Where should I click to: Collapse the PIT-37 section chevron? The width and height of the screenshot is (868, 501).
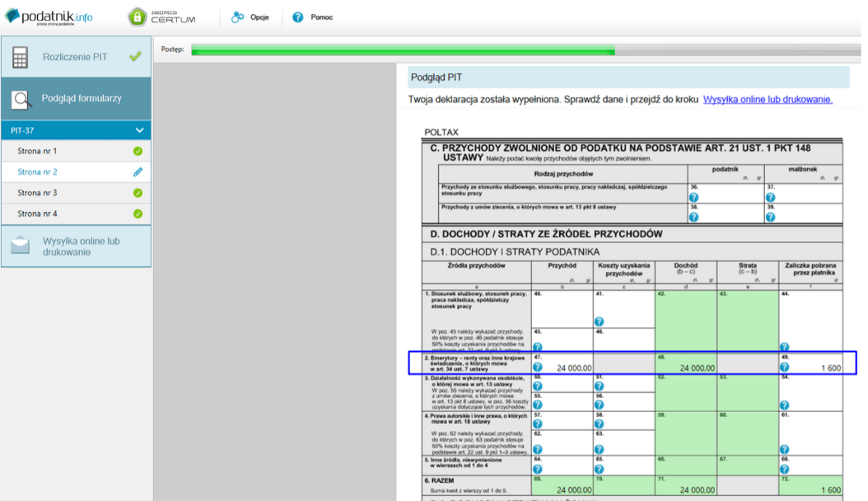tap(139, 131)
